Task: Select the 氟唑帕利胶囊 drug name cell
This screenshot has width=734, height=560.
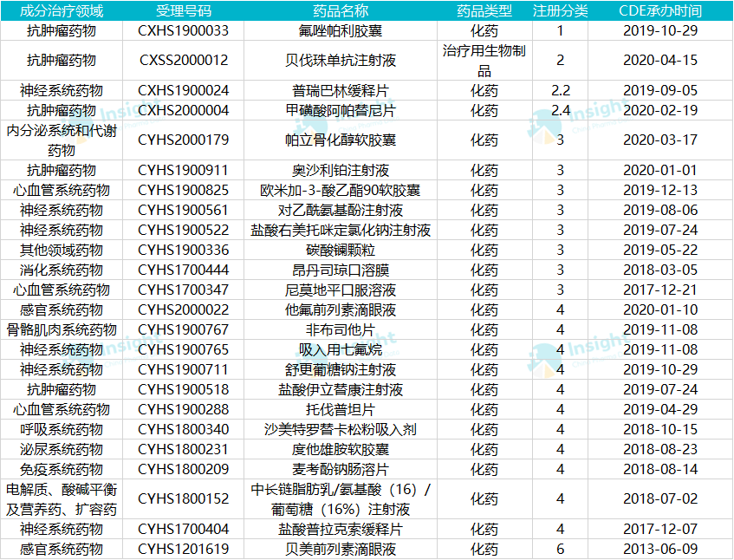Action: (x=341, y=31)
